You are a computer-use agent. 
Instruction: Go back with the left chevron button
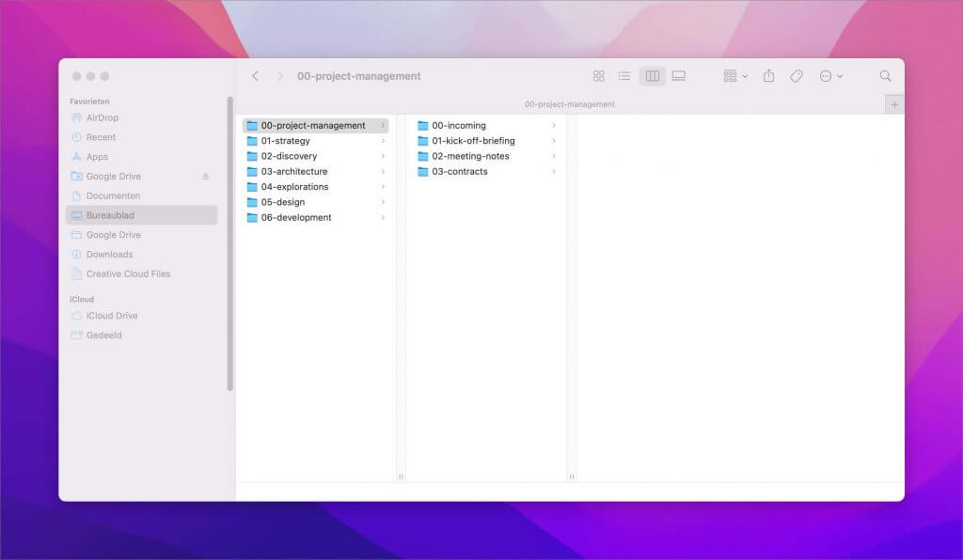pos(255,76)
